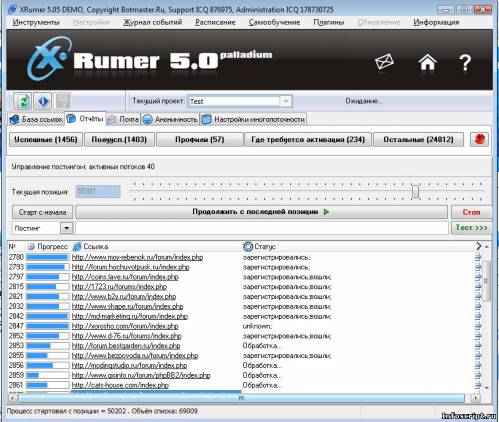Click arrow icon in row 2856
Screen dimensions: 499x422
point(478,365)
